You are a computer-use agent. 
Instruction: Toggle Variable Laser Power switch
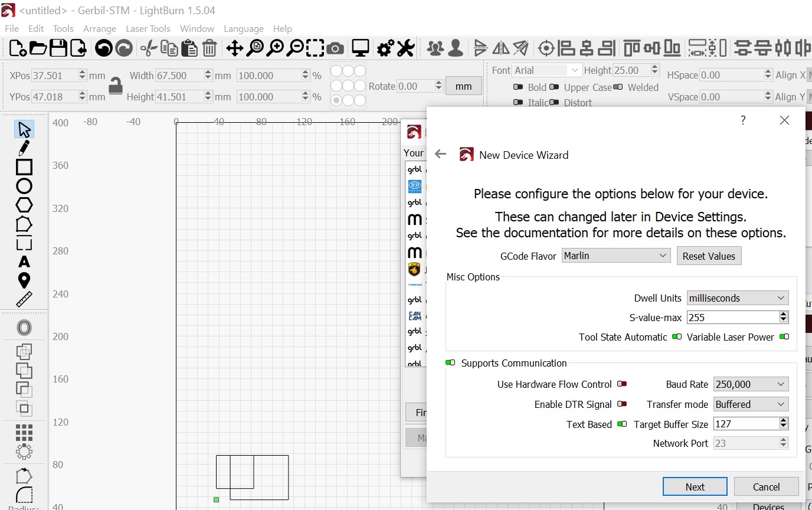pos(784,337)
